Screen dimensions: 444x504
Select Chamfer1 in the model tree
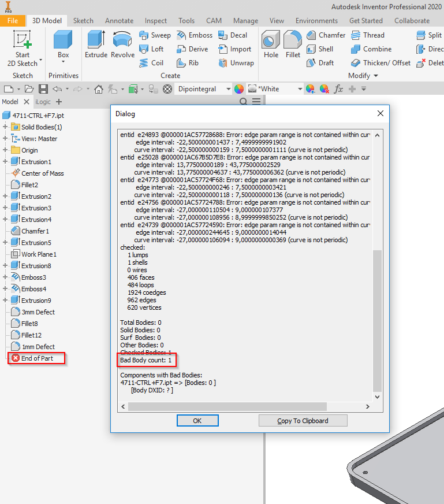tap(30, 231)
